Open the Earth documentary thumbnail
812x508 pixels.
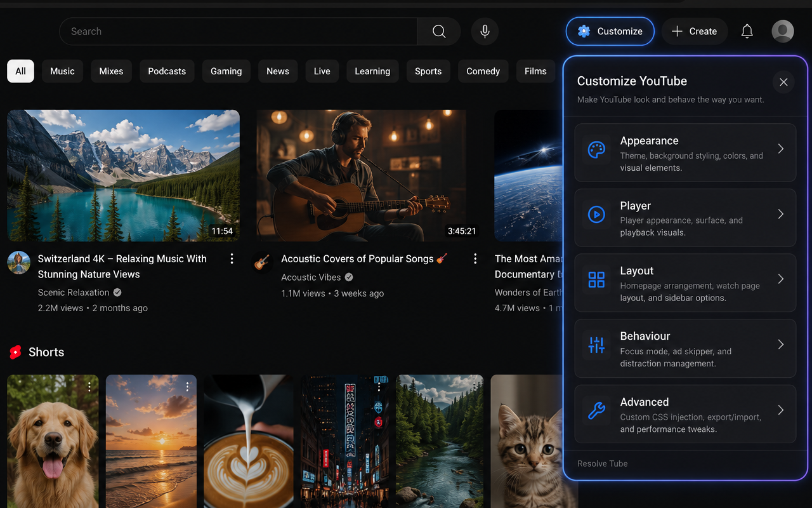pos(528,176)
